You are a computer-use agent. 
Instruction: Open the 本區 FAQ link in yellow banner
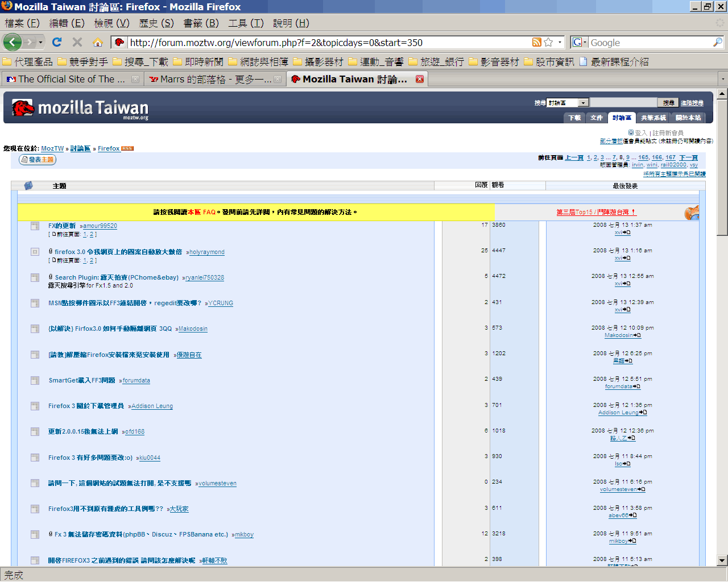tap(201, 212)
